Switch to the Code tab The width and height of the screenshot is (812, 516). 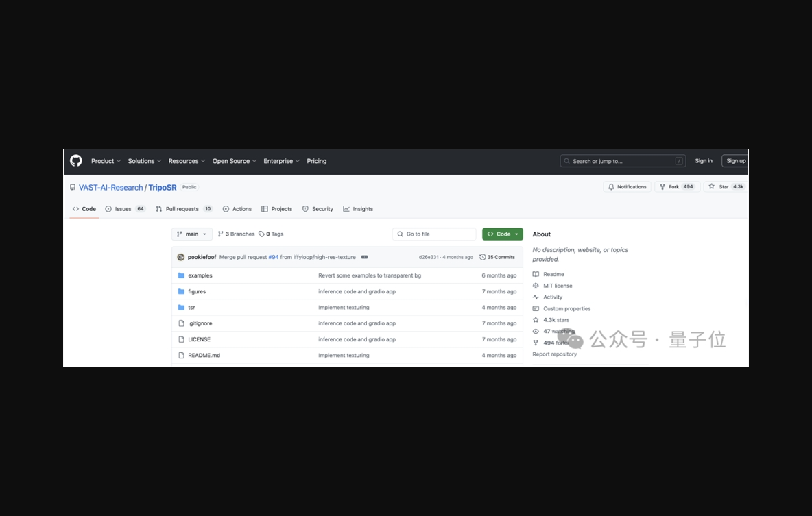click(x=84, y=209)
